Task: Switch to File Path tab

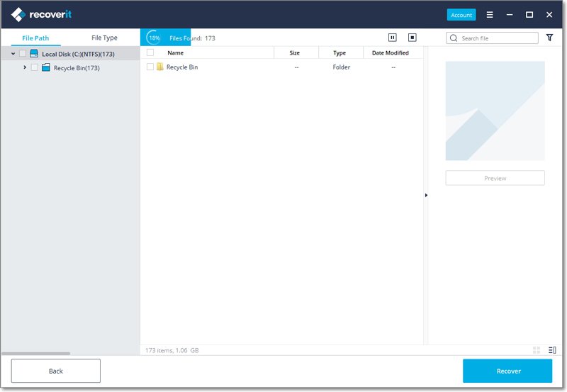Action: 35,38
